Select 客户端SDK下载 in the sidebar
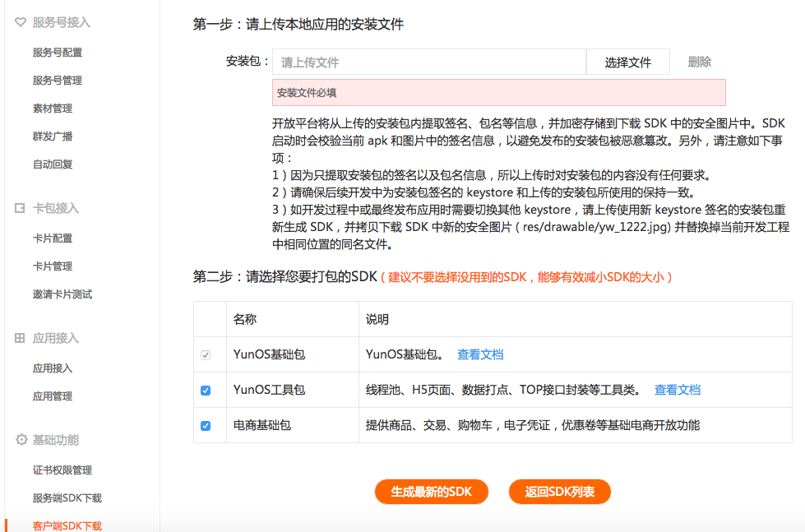This screenshot has height=532, width=805. point(67,526)
